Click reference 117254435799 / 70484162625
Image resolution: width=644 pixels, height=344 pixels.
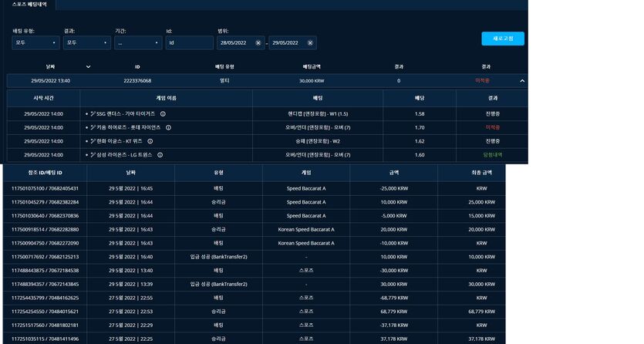[45, 298]
